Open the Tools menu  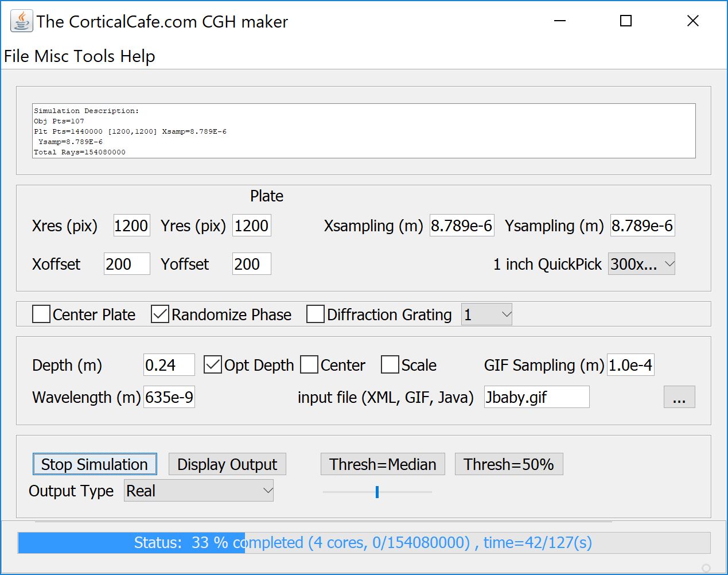tap(94, 56)
